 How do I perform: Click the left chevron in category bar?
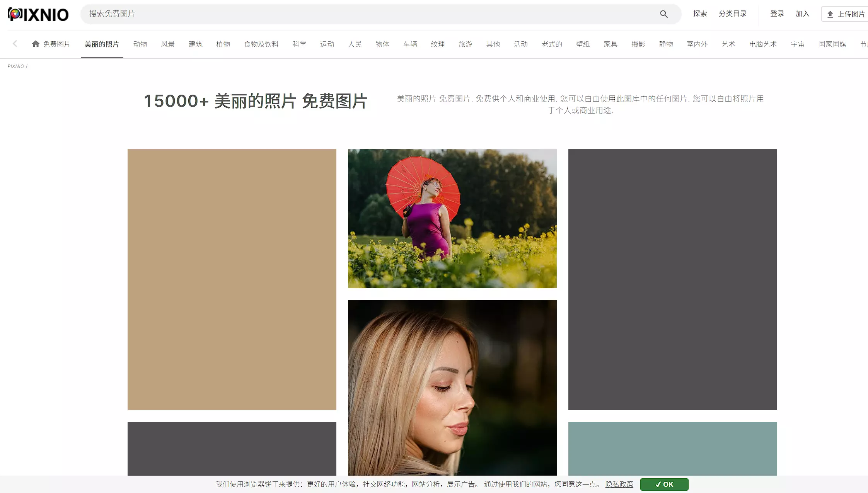click(x=15, y=44)
